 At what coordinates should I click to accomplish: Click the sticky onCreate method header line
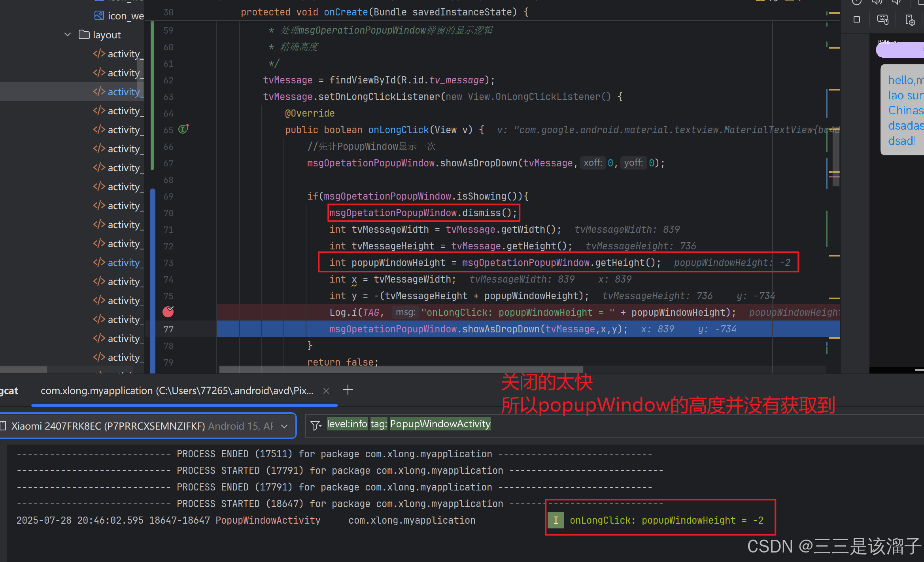coord(385,12)
